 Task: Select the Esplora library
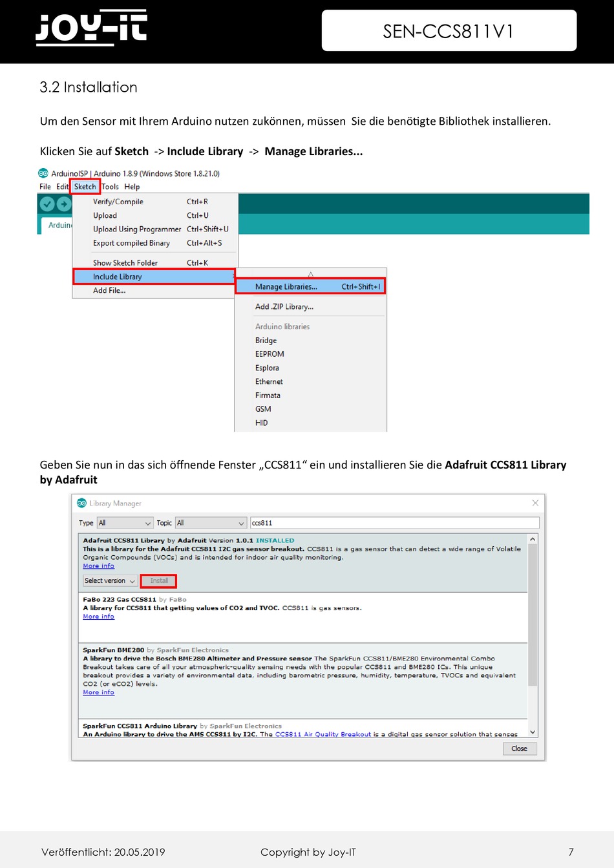310,368
